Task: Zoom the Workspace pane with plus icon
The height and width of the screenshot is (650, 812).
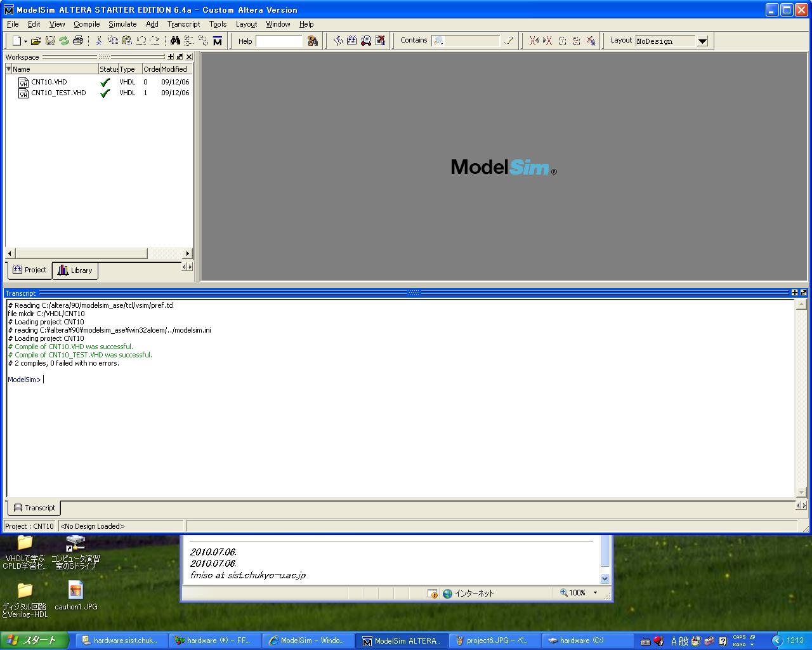Action: 171,57
